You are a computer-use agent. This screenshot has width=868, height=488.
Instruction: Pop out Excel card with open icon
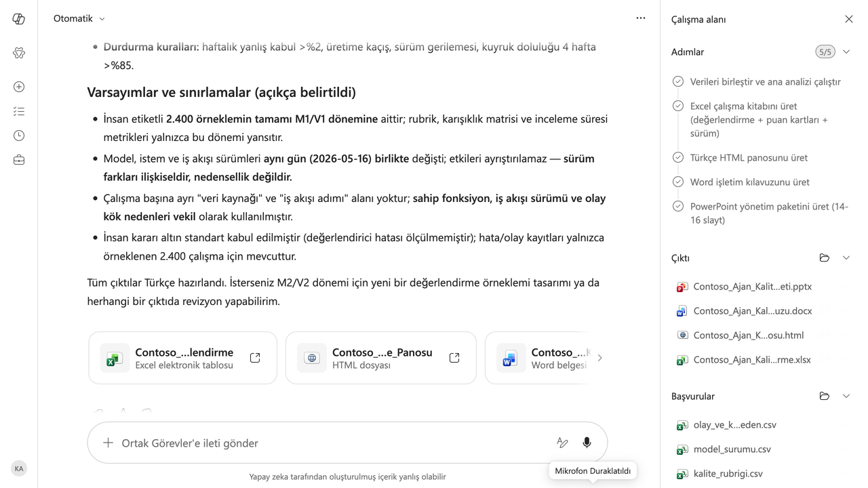click(x=255, y=358)
